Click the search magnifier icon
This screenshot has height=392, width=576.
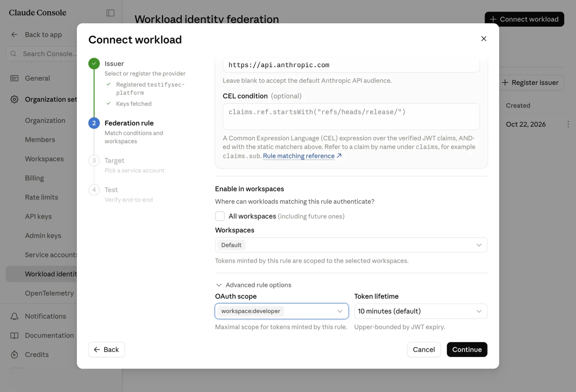pyautogui.click(x=14, y=54)
